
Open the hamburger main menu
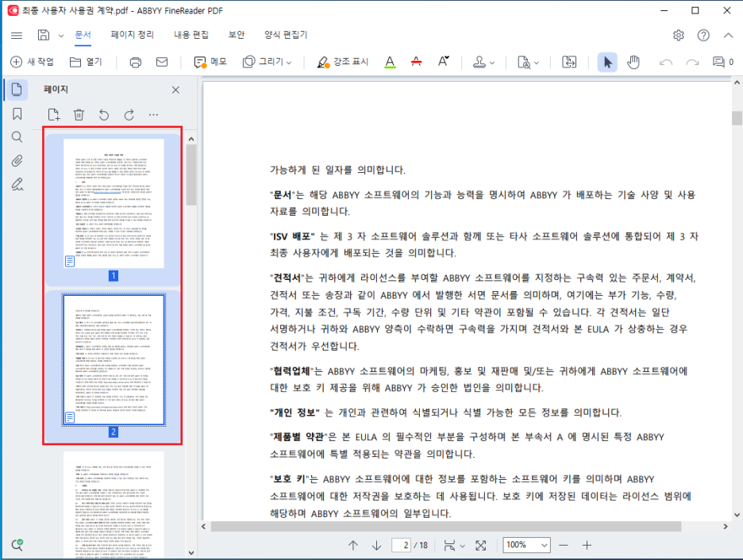click(17, 35)
